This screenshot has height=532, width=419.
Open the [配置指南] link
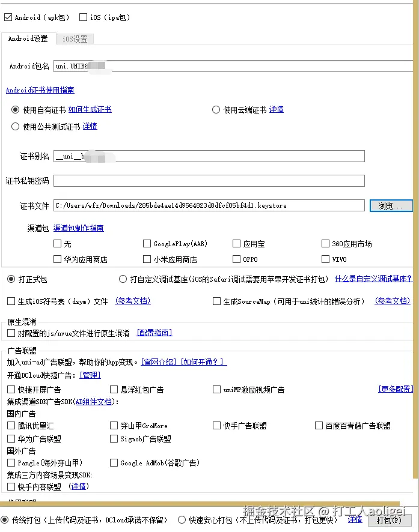pos(154,333)
